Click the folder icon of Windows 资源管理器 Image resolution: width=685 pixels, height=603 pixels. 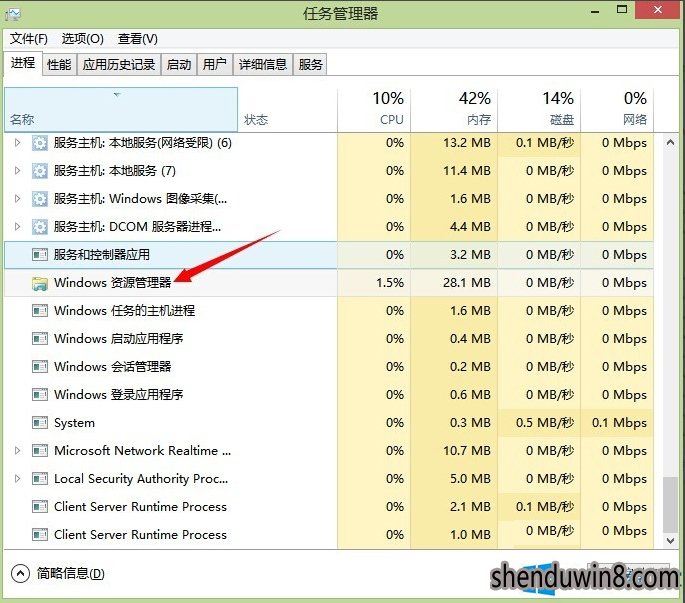click(x=40, y=283)
